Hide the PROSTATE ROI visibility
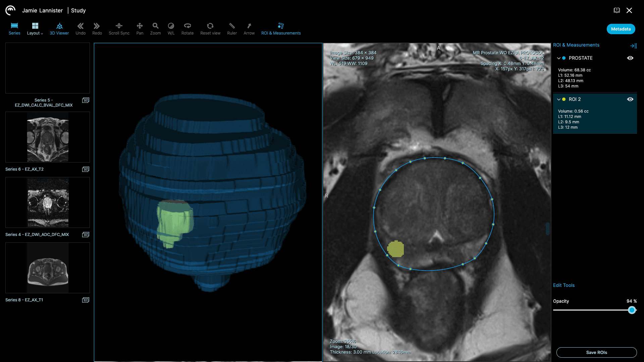The width and height of the screenshot is (644, 362). click(630, 58)
